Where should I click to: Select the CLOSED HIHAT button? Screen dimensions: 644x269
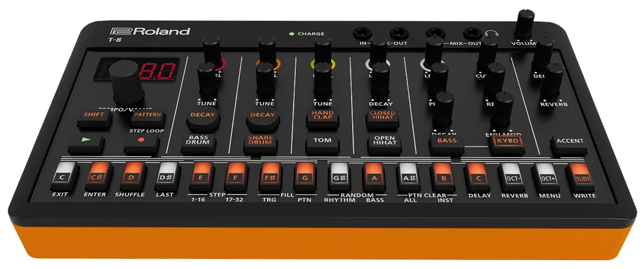(382, 119)
